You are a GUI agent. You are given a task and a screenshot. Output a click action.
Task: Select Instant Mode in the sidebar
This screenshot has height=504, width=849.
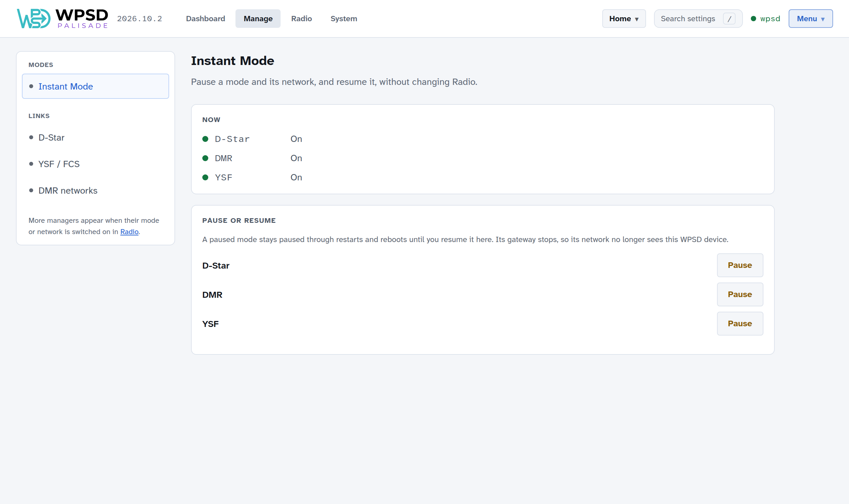(96, 86)
